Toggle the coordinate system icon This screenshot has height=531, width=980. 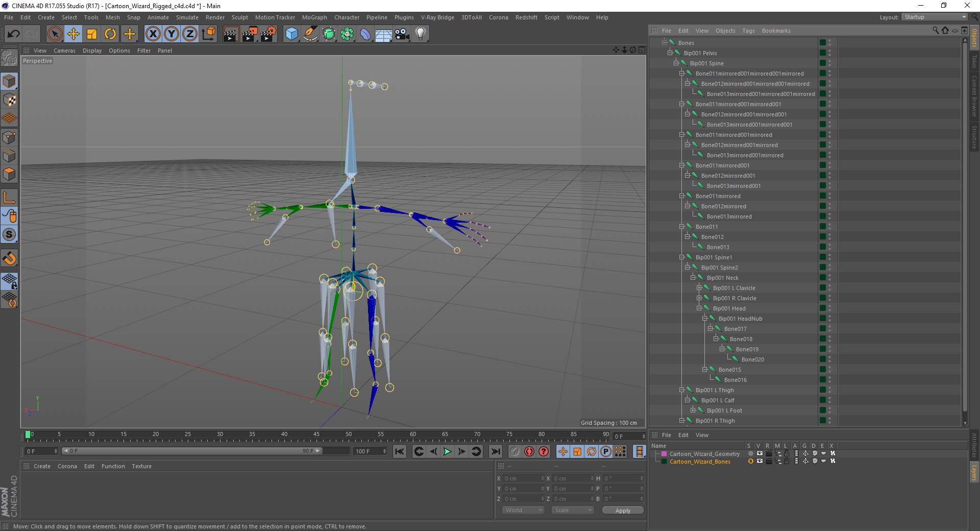pyautogui.click(x=208, y=34)
